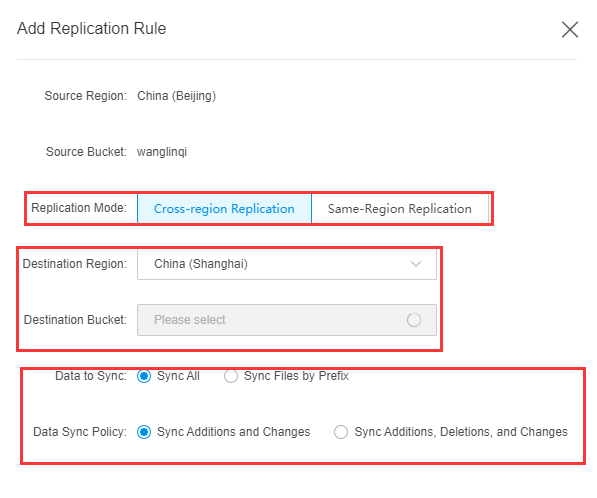Open the Destination Region China (Shanghai) dropdown

287,264
